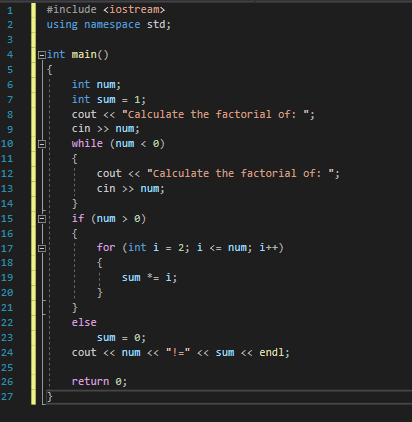Select line number 8 in the margin
This screenshot has width=412, height=422.
[x=10, y=115]
